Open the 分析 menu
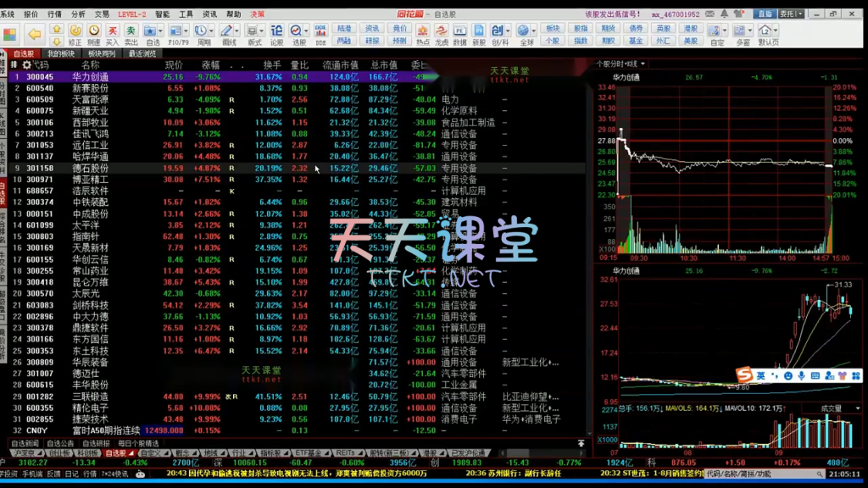The height and width of the screenshot is (488, 868). click(x=78, y=14)
